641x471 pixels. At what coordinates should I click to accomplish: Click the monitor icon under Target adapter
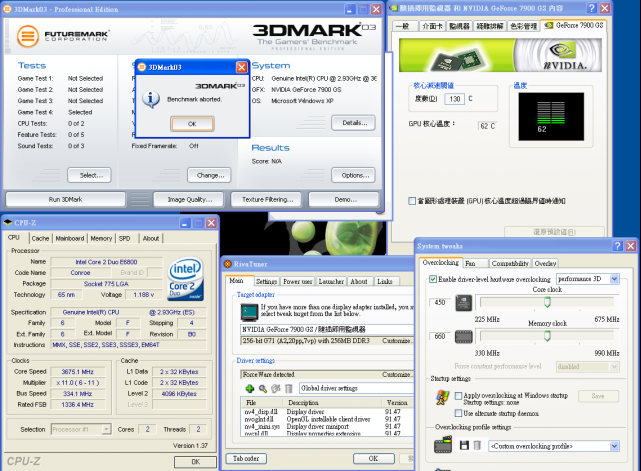pos(249,313)
